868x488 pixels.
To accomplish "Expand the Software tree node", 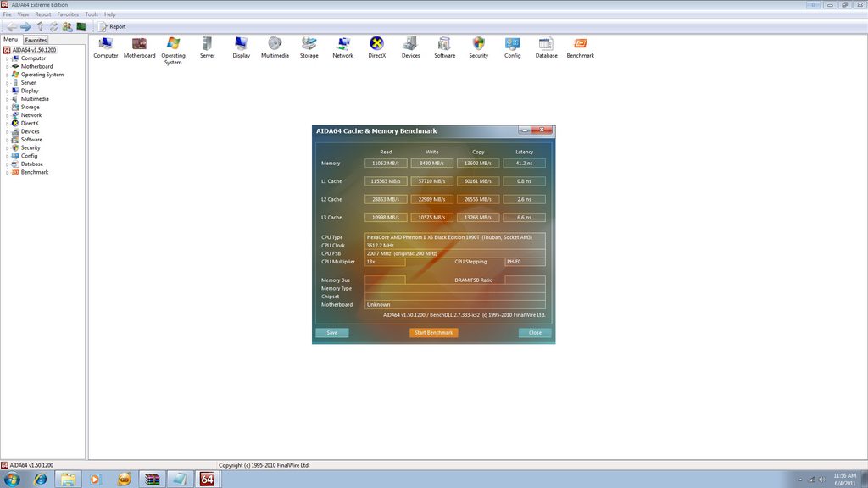I will click(7, 140).
